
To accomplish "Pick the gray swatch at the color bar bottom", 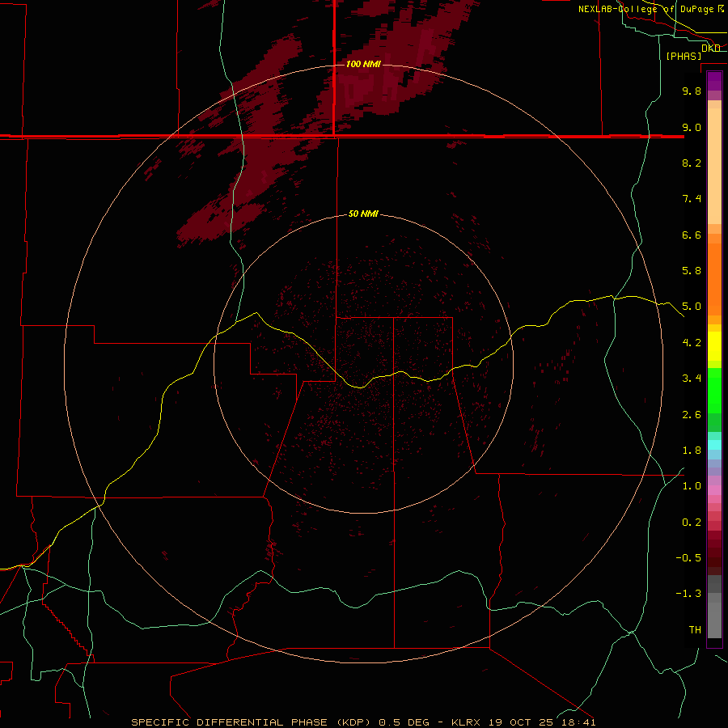I will coord(714,620).
